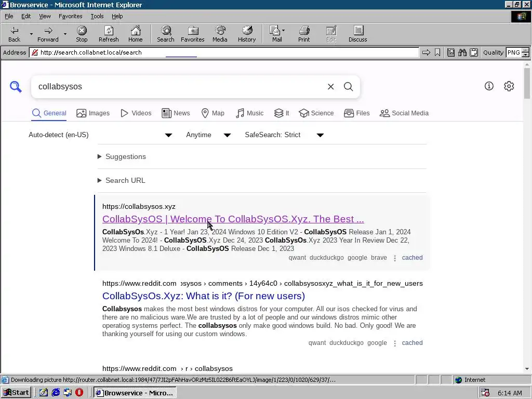Click the clipboard icon near Quality
Image resolution: width=532 pixels, height=399 pixels.
pyautogui.click(x=474, y=52)
